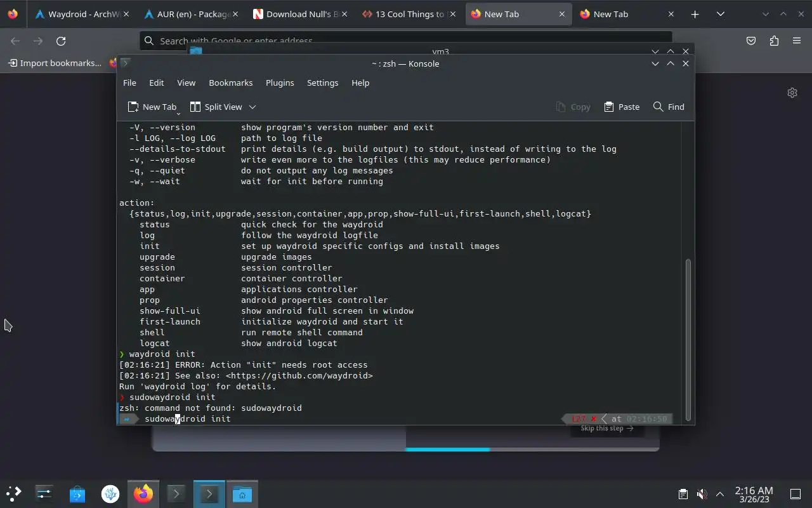812x508 pixels.
Task: Open the Konsole Settings menu
Action: (x=322, y=83)
